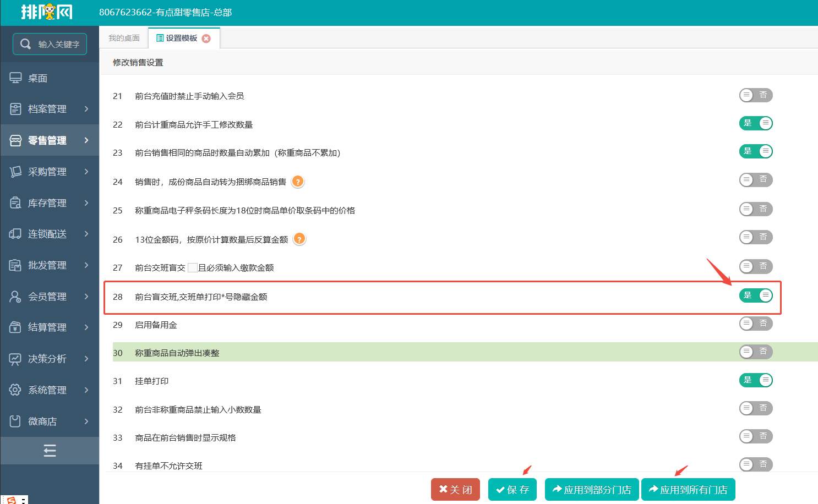This screenshot has width=818, height=504.
Task: Click help icon beside setting 26
Action: click(299, 239)
